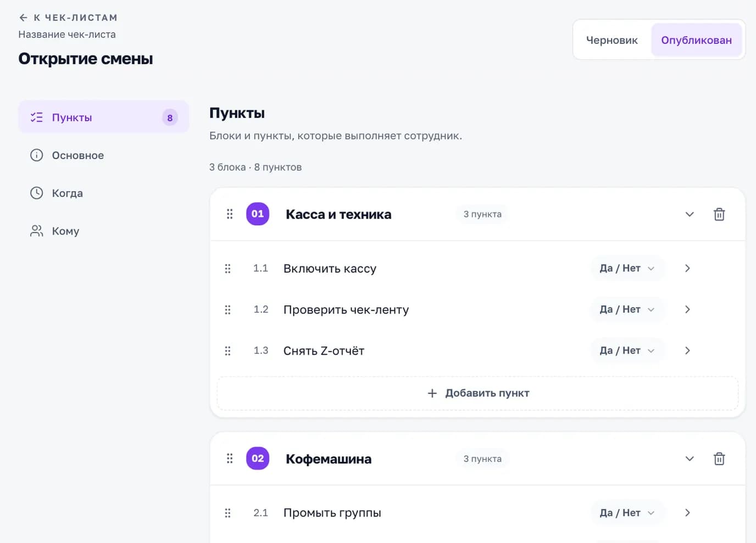The height and width of the screenshot is (543, 756).
Task: Grab the drag handle of Касса и техника
Action: click(x=230, y=214)
